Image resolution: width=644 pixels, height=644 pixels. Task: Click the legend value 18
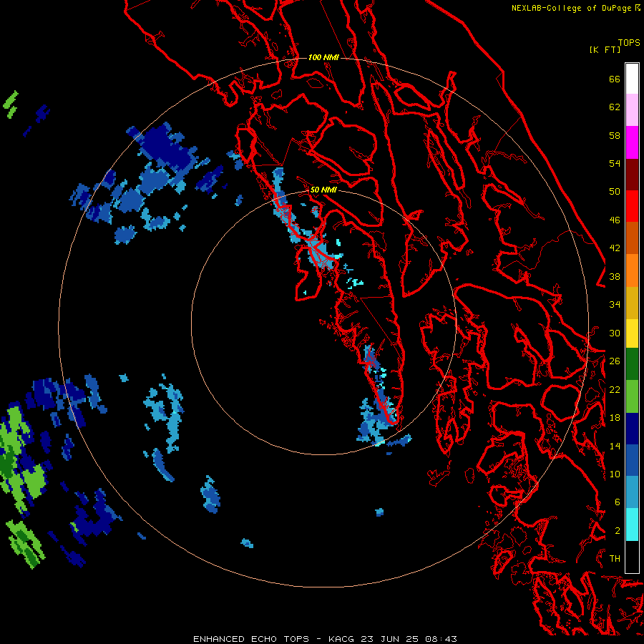615,418
